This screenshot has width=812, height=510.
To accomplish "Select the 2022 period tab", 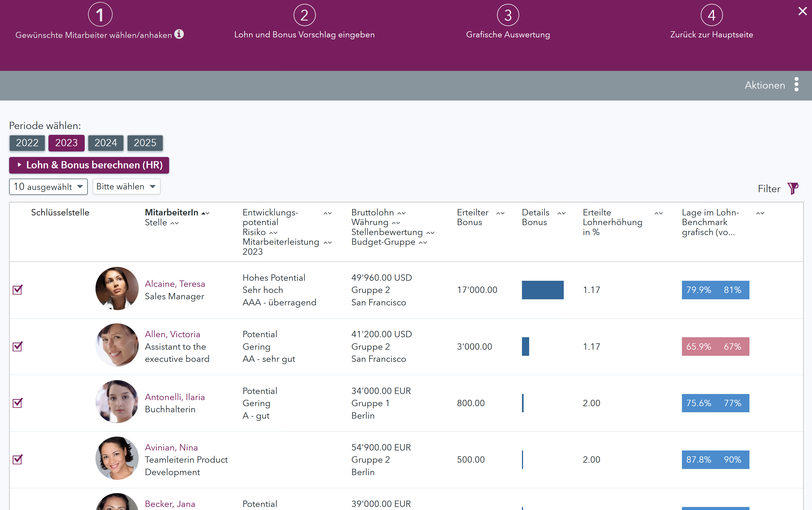I will click(27, 143).
